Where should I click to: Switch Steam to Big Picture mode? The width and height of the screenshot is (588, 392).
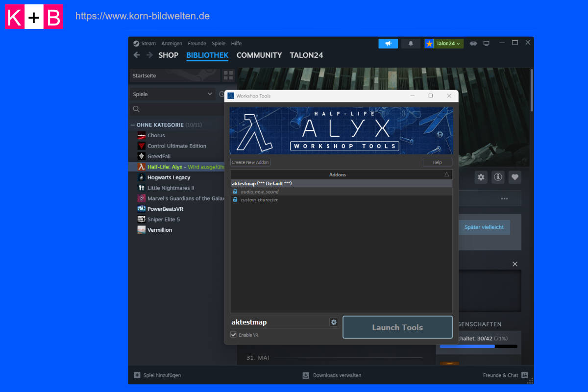[x=486, y=44]
